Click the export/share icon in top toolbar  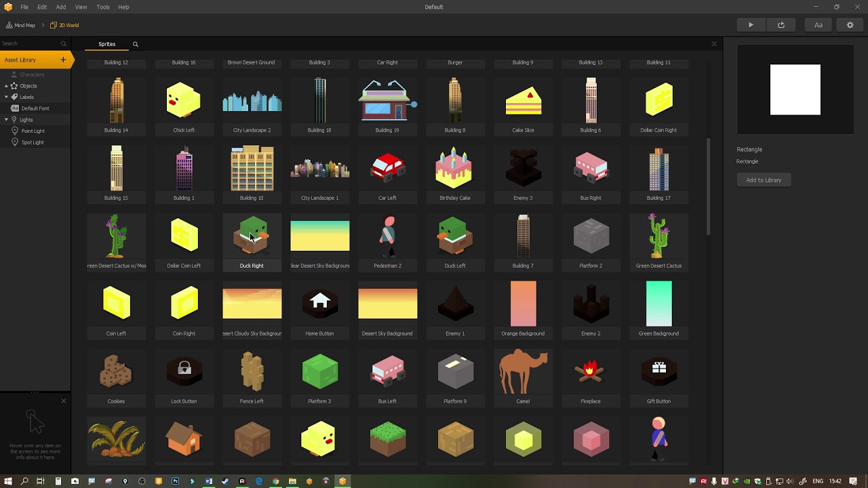(x=781, y=25)
